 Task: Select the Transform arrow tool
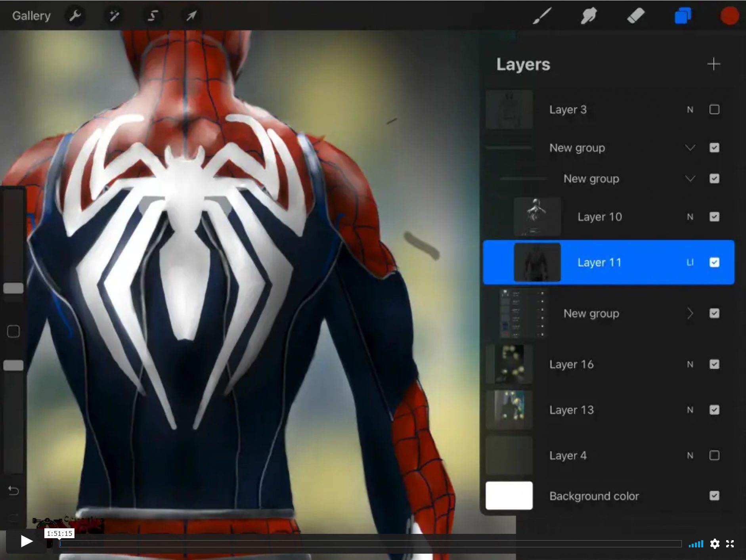point(190,16)
